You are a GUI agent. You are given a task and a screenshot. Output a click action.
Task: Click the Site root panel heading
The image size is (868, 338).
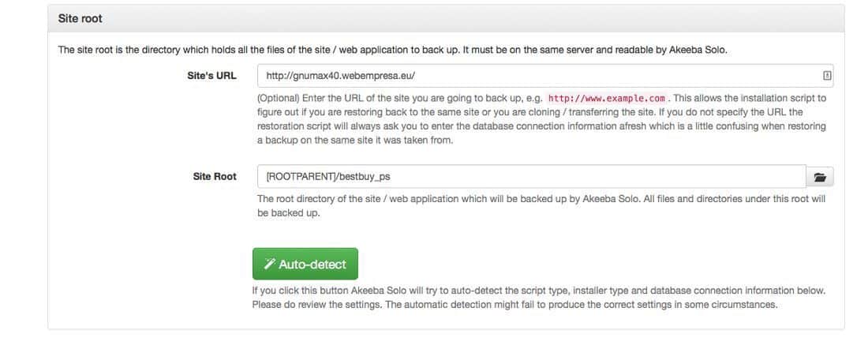click(80, 18)
